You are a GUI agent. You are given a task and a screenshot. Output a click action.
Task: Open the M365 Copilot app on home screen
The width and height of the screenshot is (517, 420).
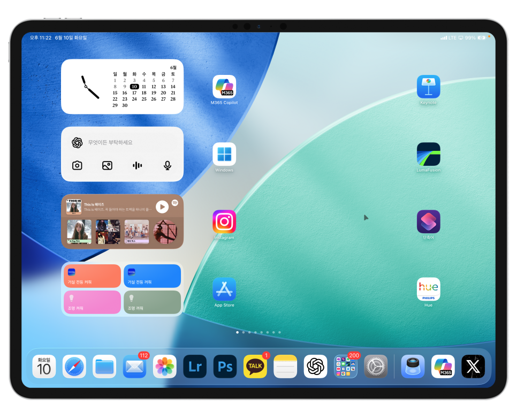click(224, 87)
